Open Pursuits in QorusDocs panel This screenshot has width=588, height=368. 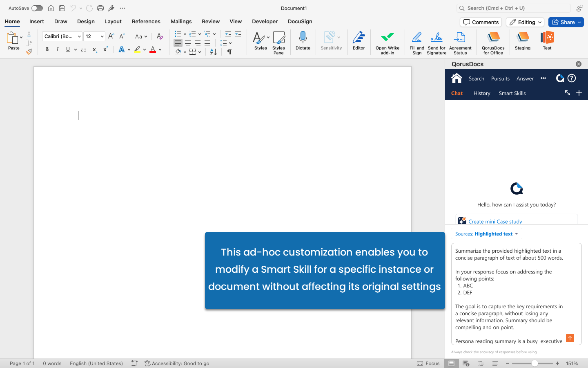coord(500,79)
